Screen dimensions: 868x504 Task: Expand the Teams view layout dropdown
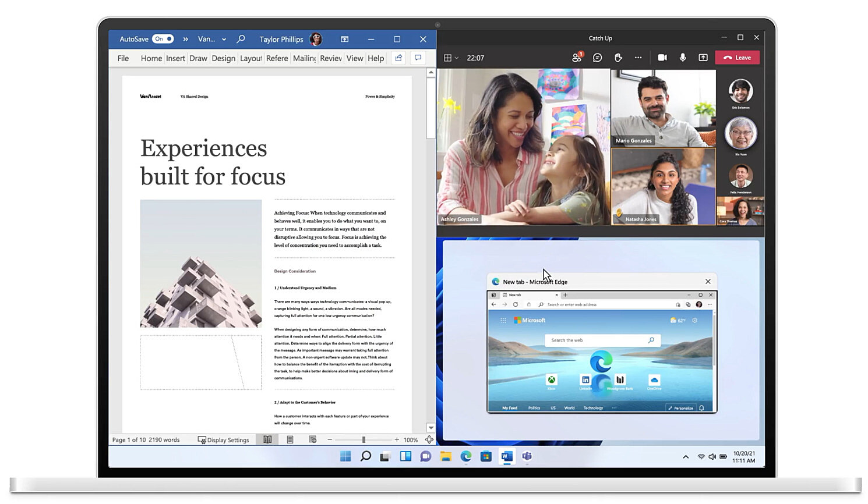click(451, 58)
